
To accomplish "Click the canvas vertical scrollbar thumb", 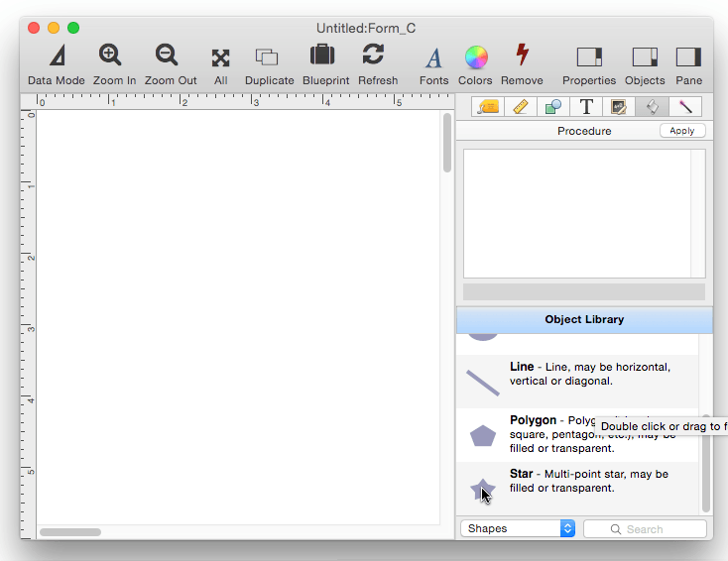I will click(x=447, y=143).
